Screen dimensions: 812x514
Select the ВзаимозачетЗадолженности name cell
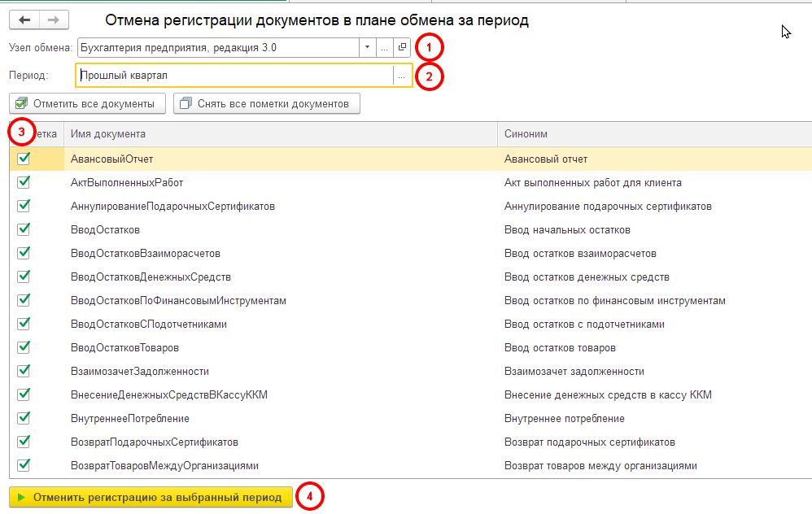tap(280, 371)
